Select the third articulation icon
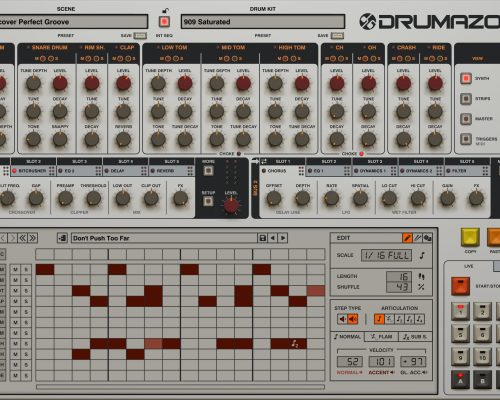The image size is (500, 400). click(399, 319)
